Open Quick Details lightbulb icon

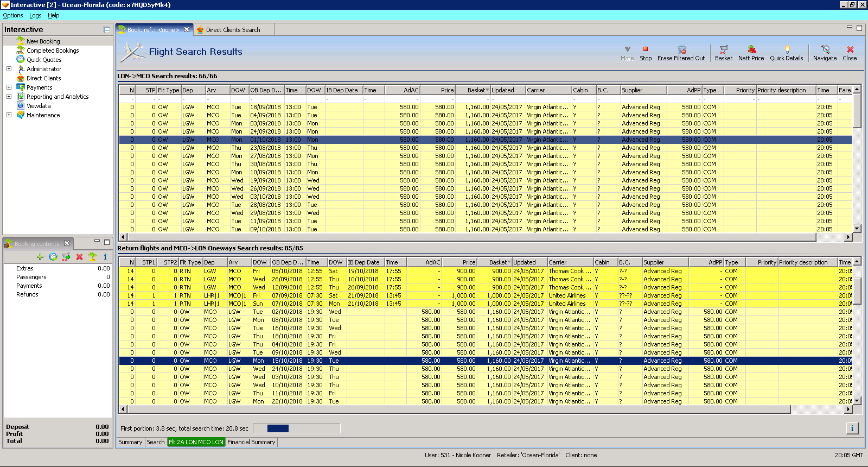pyautogui.click(x=786, y=49)
